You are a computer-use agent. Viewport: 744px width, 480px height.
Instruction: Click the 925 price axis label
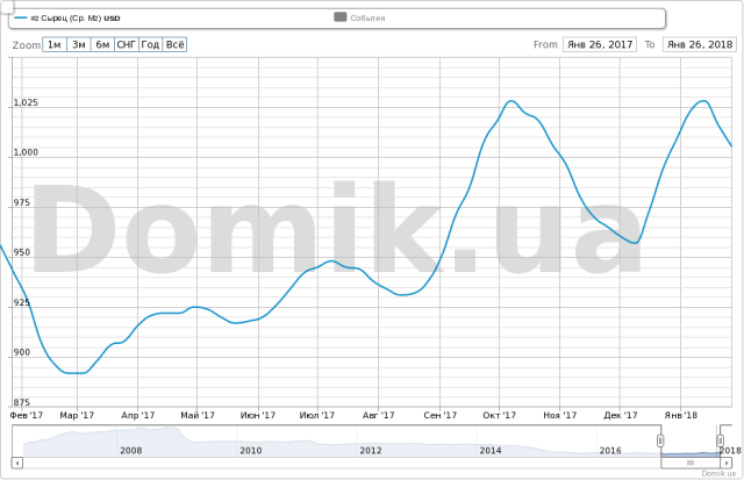coord(22,303)
